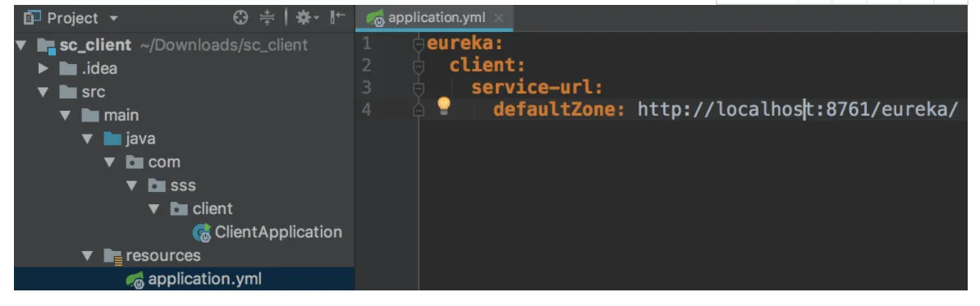
Task: Click the resources folder icon
Action: click(112, 256)
